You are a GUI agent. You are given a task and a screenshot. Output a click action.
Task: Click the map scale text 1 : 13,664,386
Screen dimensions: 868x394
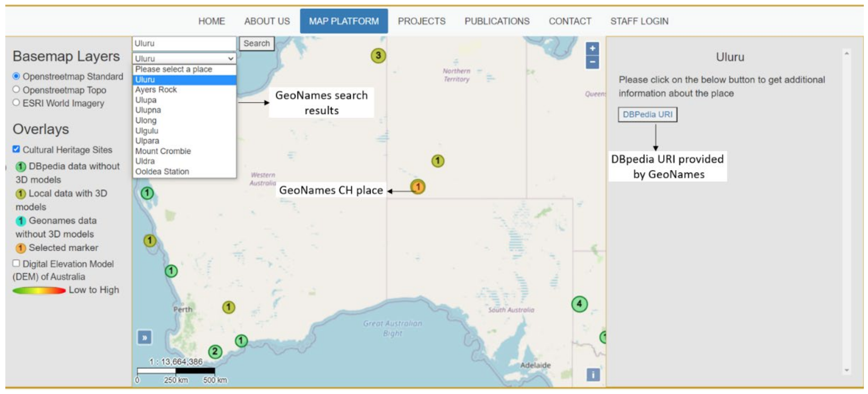point(176,362)
